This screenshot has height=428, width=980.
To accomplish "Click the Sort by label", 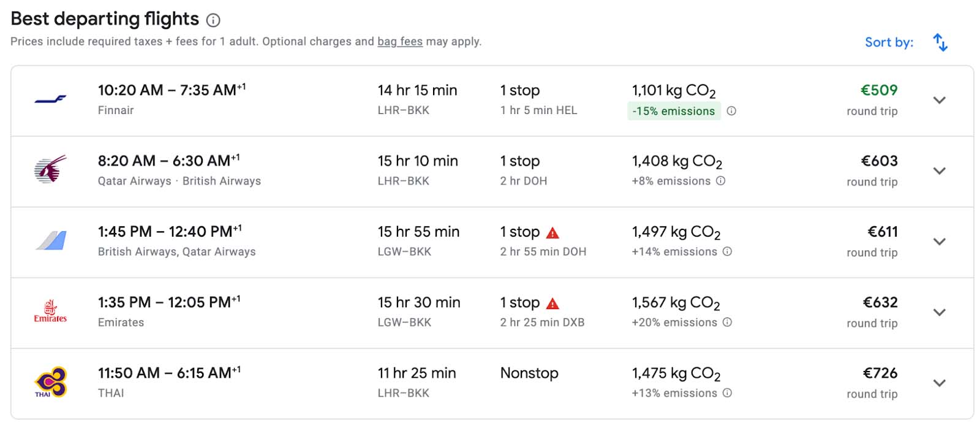I will point(888,42).
